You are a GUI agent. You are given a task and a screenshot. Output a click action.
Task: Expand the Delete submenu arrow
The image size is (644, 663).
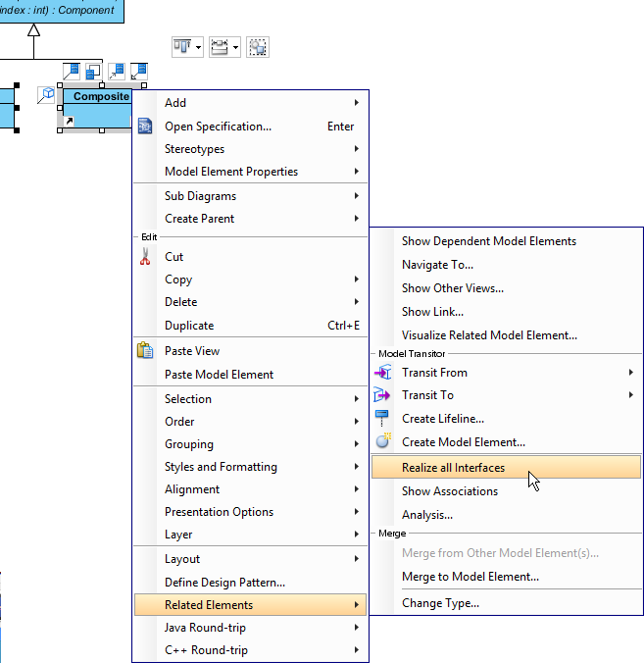357,301
